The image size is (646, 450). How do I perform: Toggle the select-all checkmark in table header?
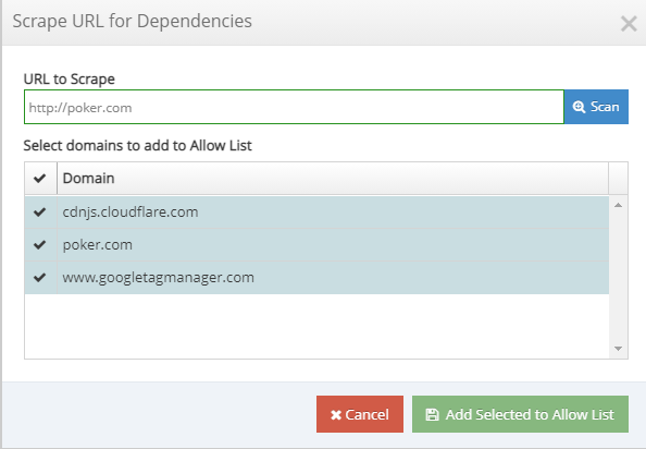(x=40, y=178)
